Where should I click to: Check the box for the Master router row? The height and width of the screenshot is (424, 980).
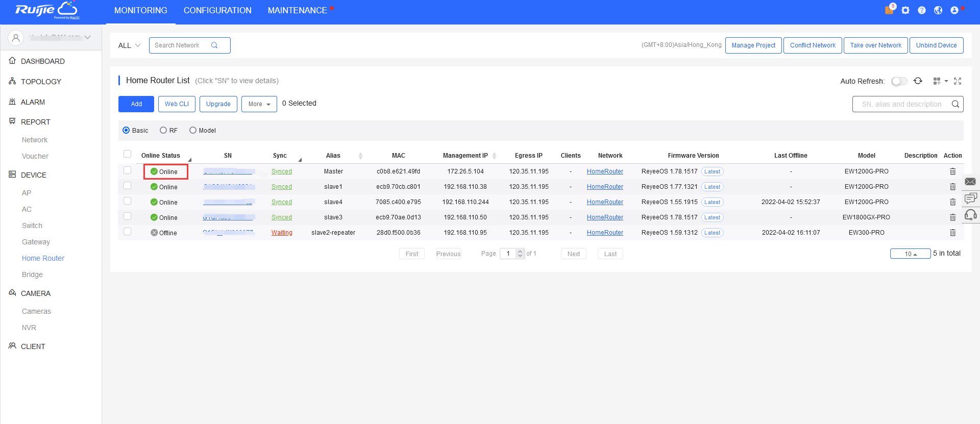point(128,170)
